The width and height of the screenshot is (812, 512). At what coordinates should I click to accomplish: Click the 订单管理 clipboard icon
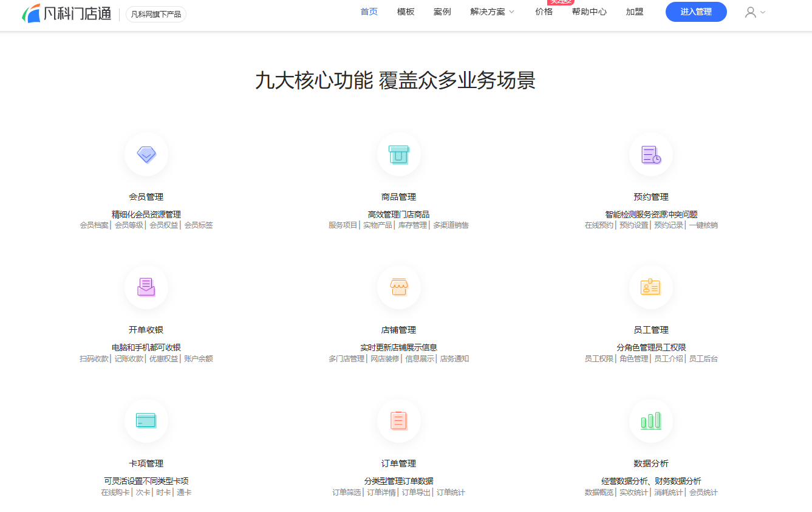[x=398, y=420]
